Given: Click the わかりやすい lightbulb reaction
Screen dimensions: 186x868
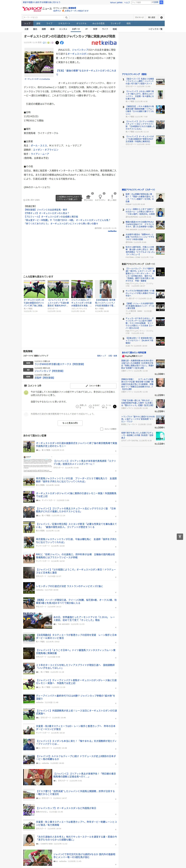Looking at the screenshot, I should [100, 198].
